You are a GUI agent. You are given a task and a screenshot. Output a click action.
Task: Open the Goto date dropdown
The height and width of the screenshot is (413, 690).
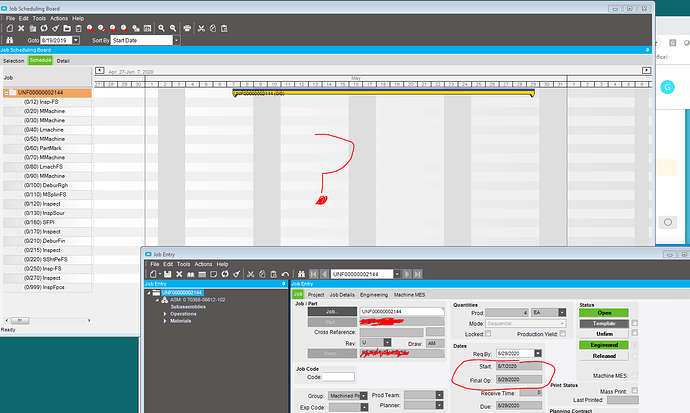pyautogui.click(x=76, y=40)
